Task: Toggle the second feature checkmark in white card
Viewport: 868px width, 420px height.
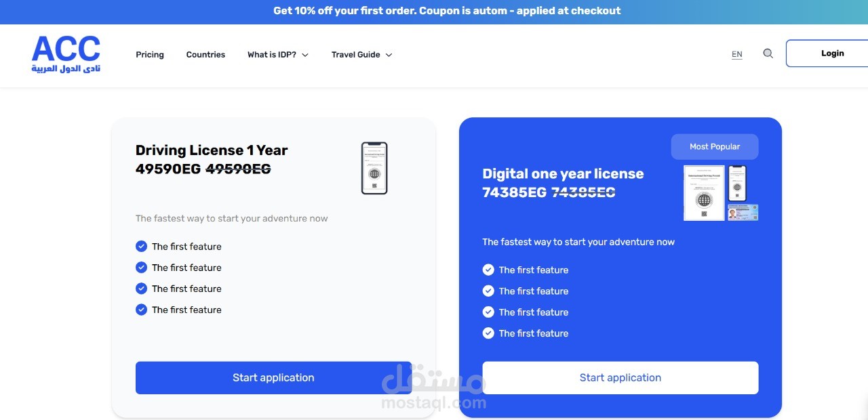Action: click(141, 267)
